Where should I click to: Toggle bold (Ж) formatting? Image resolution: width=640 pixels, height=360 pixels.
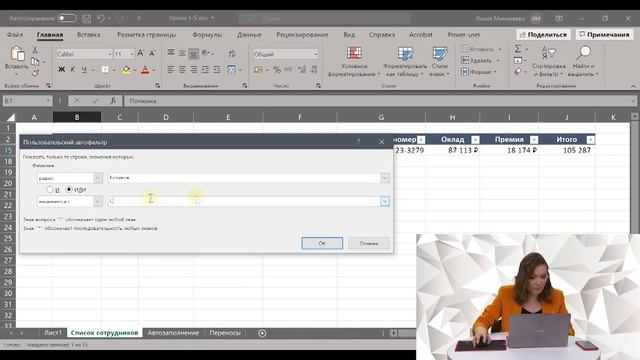(x=61, y=70)
